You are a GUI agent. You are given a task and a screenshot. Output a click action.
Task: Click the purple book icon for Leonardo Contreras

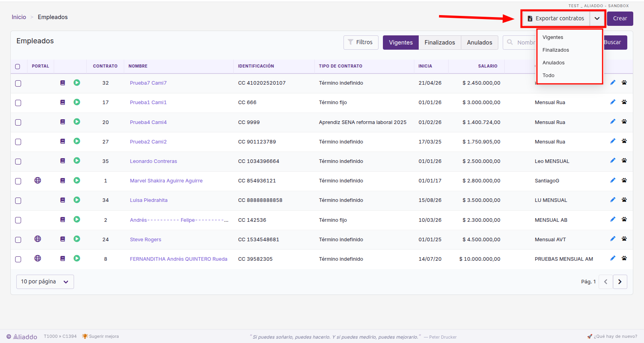[62, 161]
